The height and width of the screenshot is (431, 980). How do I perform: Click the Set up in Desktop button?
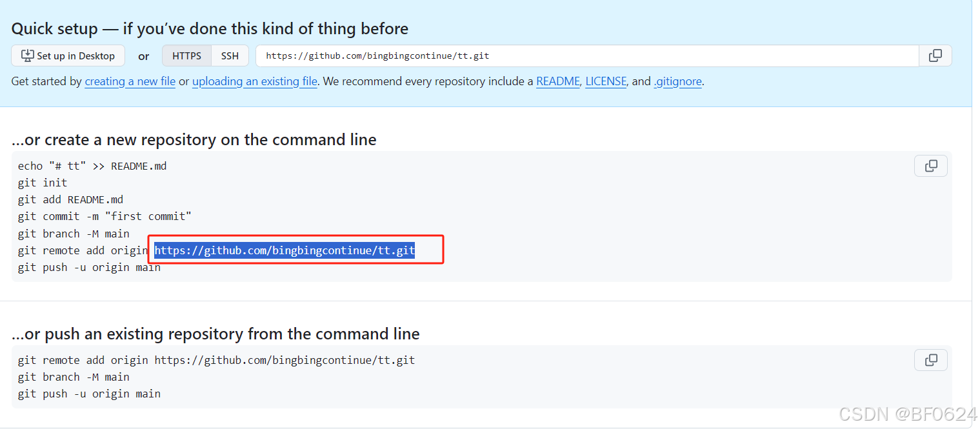[68, 55]
